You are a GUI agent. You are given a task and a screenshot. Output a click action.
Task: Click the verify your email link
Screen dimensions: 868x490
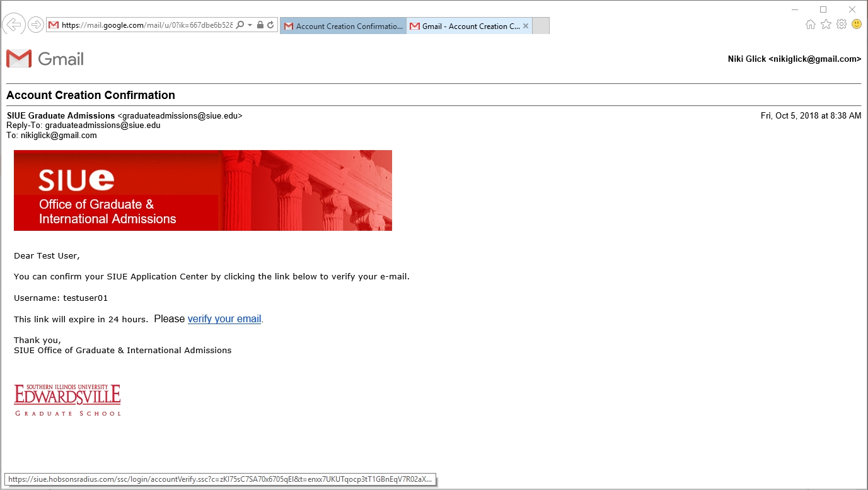pyautogui.click(x=224, y=319)
